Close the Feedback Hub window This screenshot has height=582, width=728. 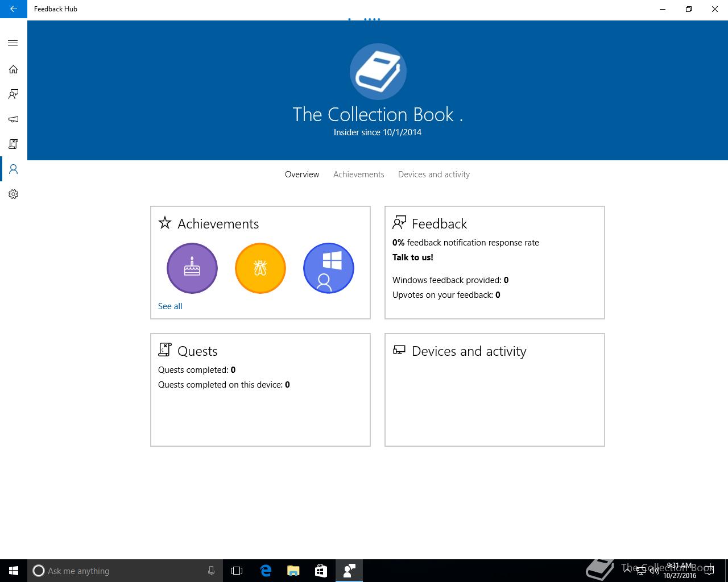(715, 9)
